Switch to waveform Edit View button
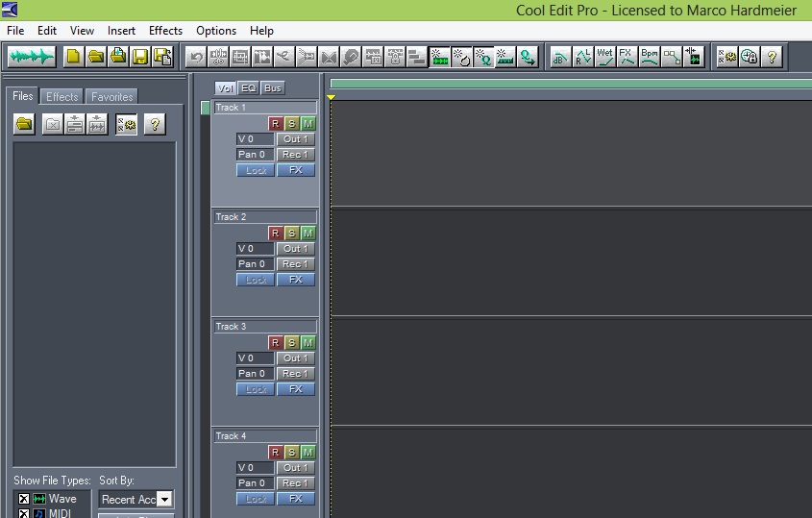Viewport: 812px width, 518px height. (32, 57)
